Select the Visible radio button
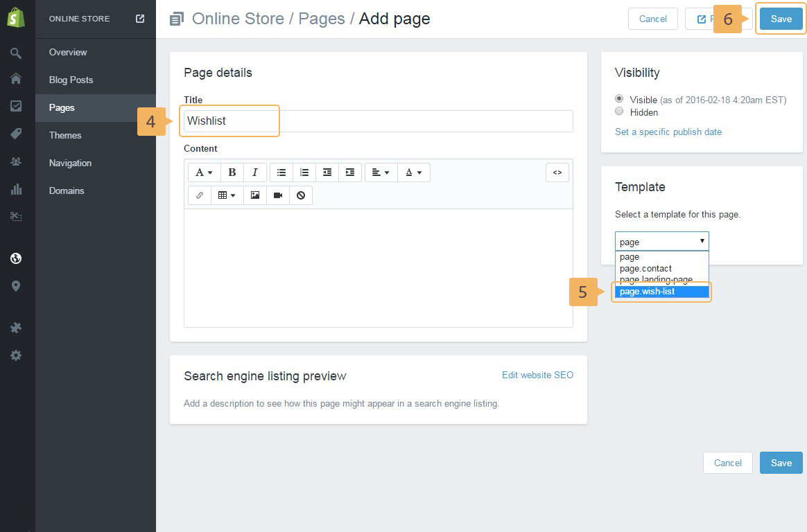 619,99
